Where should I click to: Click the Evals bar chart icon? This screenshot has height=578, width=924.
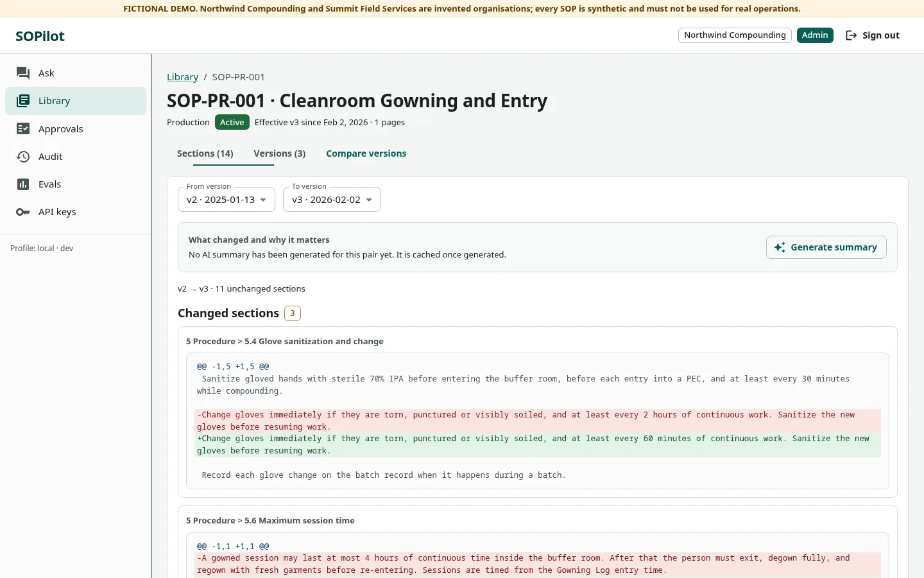point(23,184)
